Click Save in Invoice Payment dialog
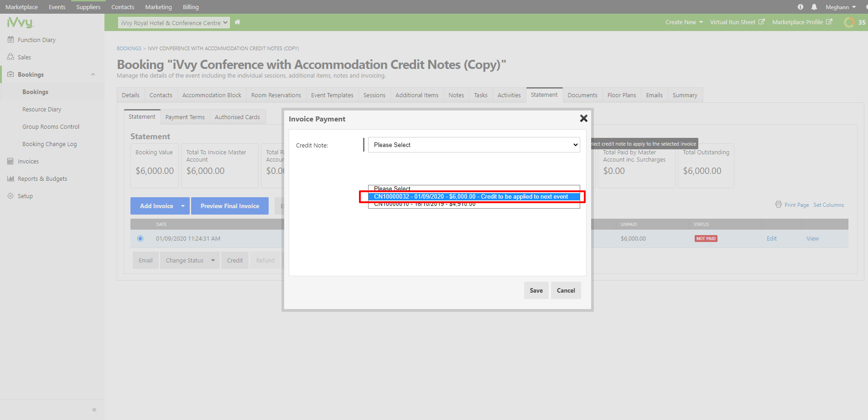Screen dimensions: 868x420 [536, 290]
